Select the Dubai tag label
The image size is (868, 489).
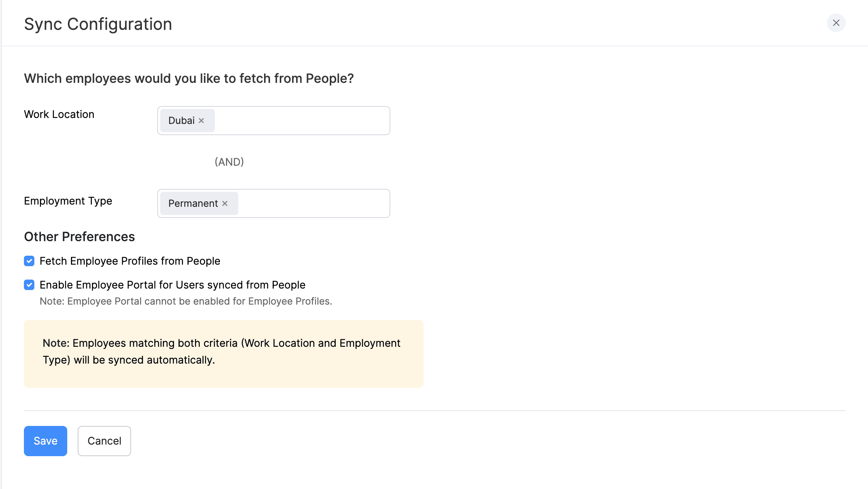point(182,120)
